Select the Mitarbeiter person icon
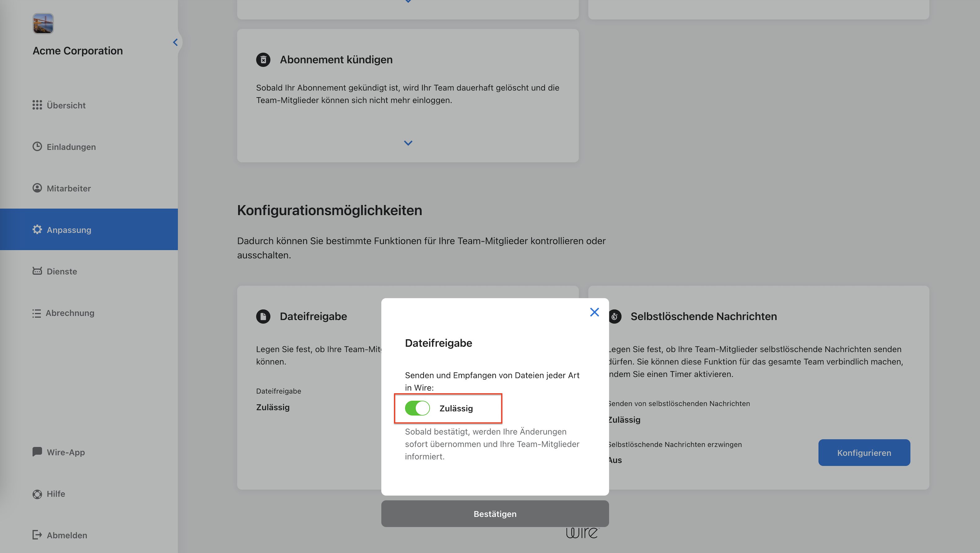Image resolution: width=980 pixels, height=553 pixels. tap(37, 188)
